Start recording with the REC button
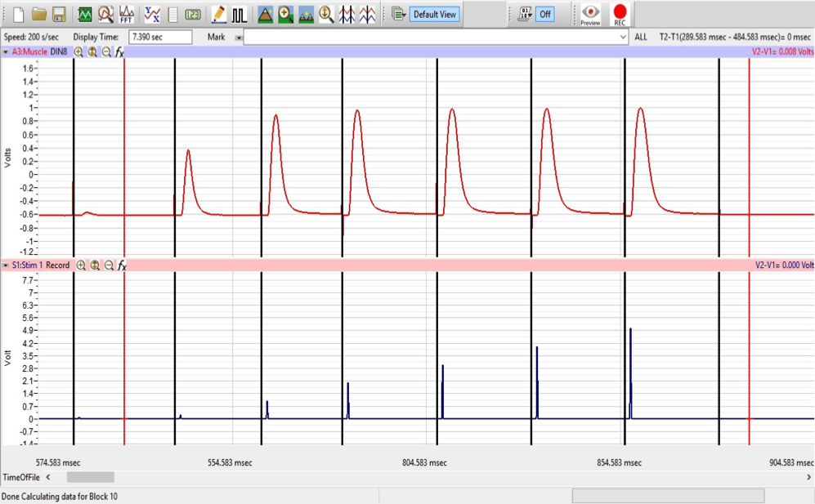The image size is (815, 504). click(621, 14)
